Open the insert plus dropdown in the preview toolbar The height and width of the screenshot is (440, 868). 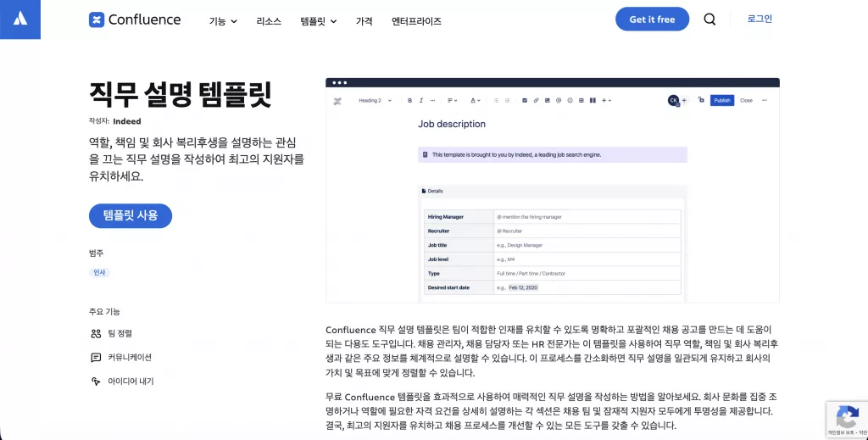click(606, 100)
